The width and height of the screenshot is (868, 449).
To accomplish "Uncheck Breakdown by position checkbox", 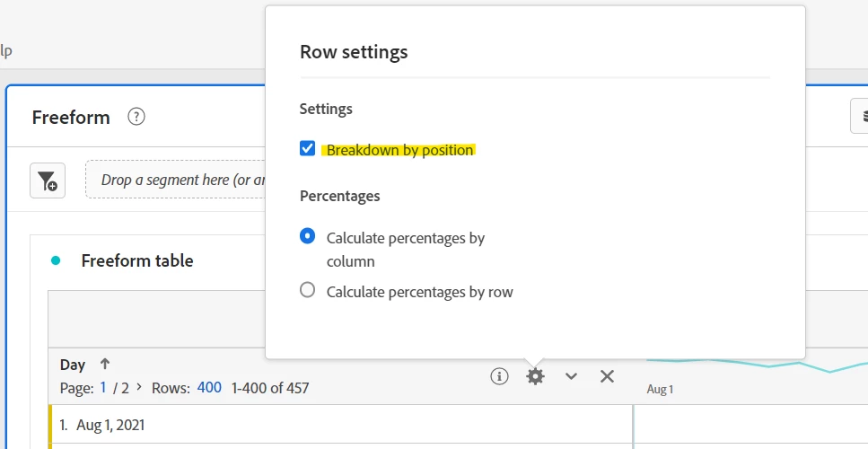I will (x=308, y=149).
